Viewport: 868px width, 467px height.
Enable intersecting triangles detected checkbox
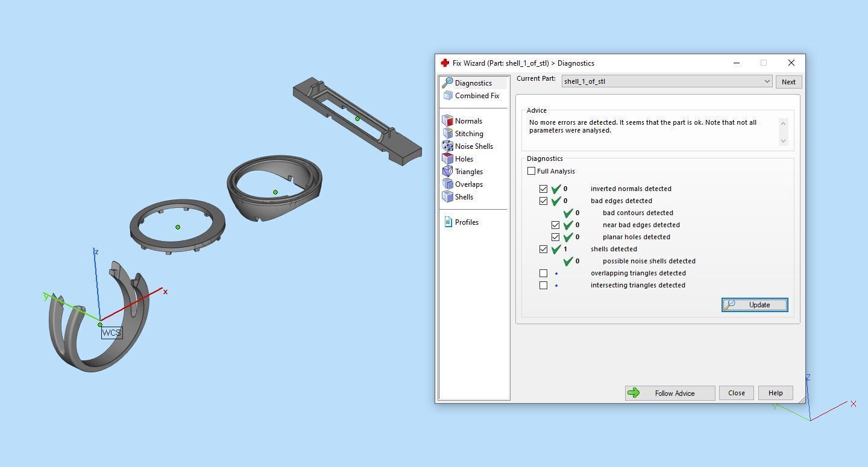[x=543, y=285]
